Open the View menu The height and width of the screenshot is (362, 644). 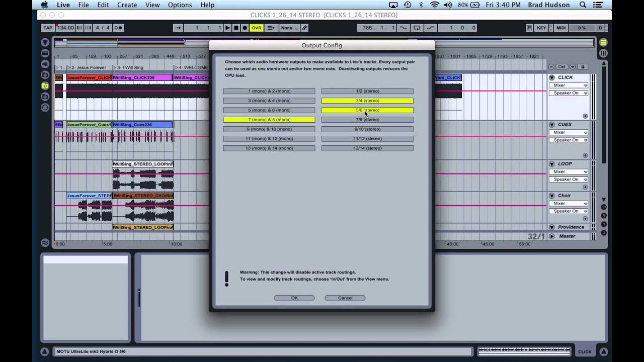(x=152, y=5)
